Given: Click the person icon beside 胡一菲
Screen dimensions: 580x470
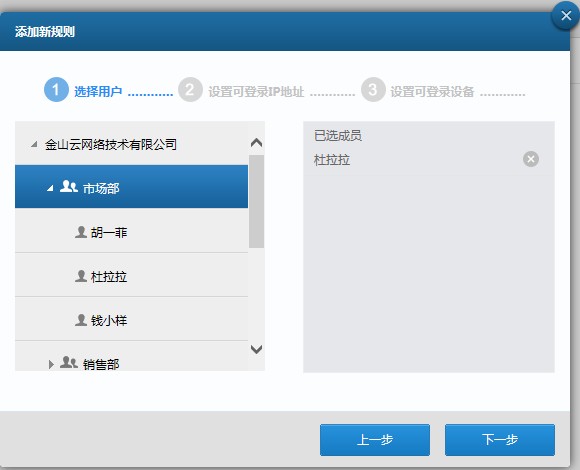Looking at the screenshot, I should [81, 232].
